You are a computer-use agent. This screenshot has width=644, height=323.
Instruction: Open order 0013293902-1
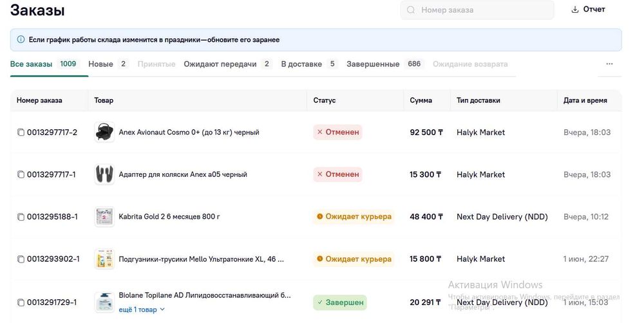[x=53, y=259]
